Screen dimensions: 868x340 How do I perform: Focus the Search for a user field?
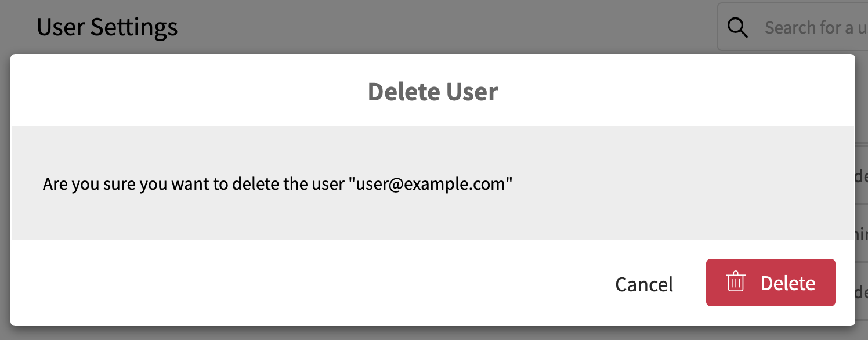click(793, 27)
